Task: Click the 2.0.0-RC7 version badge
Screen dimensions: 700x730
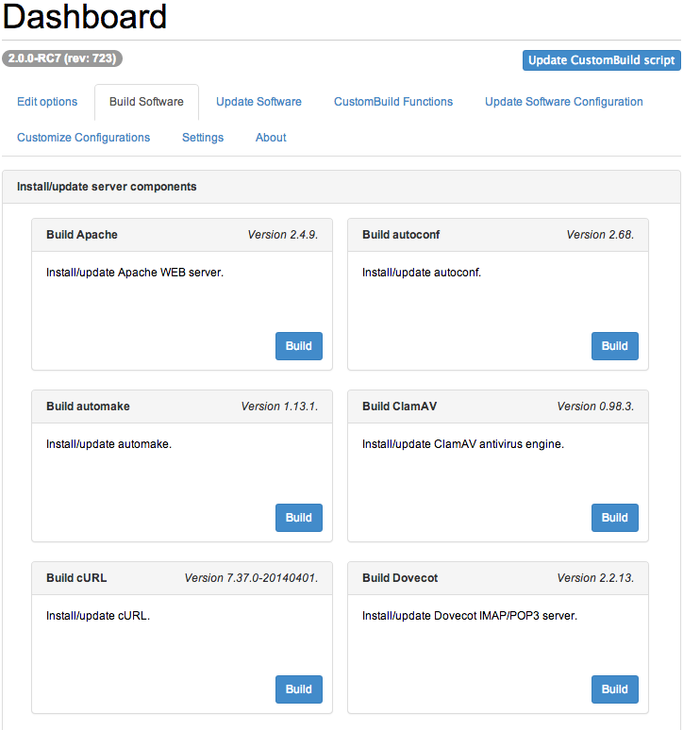Action: pos(62,58)
